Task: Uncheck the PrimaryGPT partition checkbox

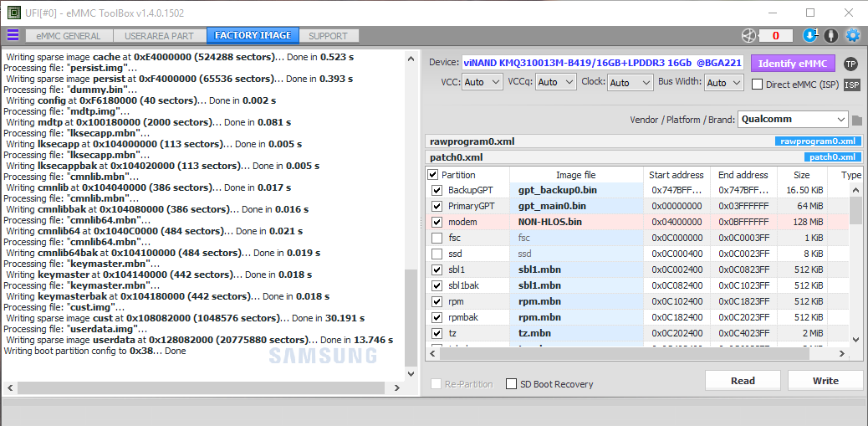Action: pyautogui.click(x=437, y=206)
